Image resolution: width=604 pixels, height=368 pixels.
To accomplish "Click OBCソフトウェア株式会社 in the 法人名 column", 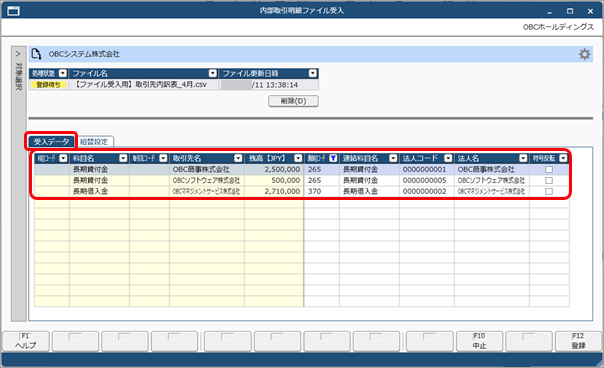I will [492, 180].
